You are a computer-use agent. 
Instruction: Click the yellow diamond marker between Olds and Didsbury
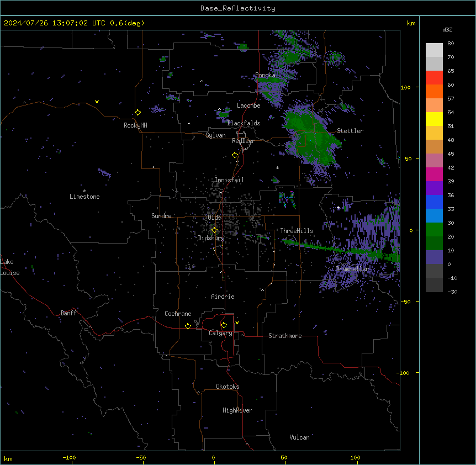(214, 230)
